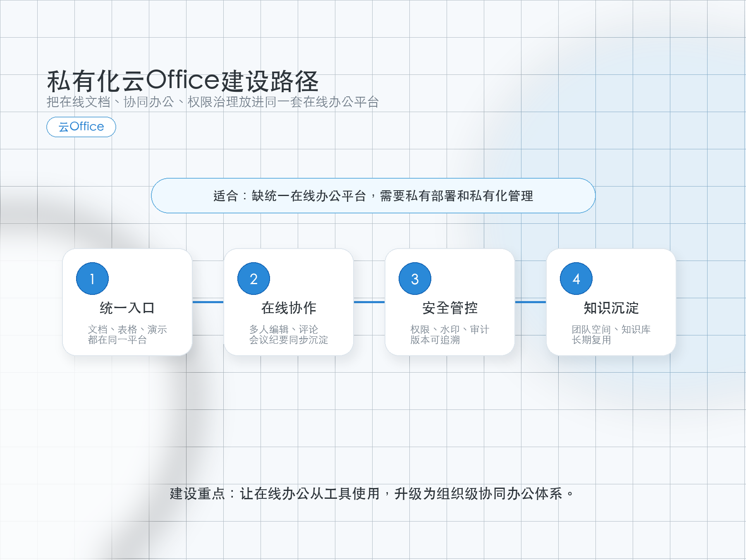Click the line 版本可追溯
Screen dimensions: 746x560
(x=435, y=340)
